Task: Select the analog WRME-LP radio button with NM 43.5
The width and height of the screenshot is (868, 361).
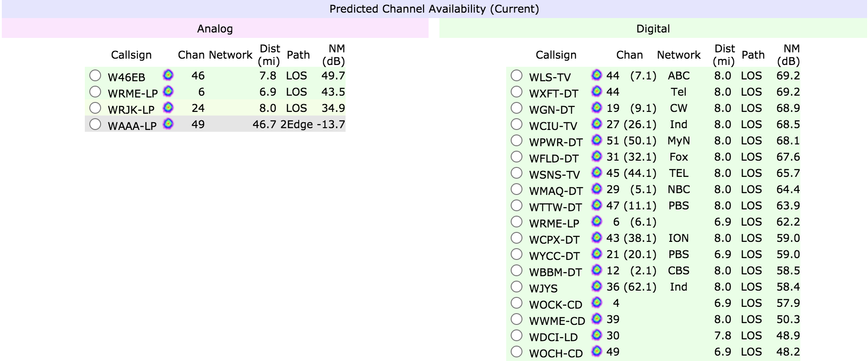Action: coord(95,92)
